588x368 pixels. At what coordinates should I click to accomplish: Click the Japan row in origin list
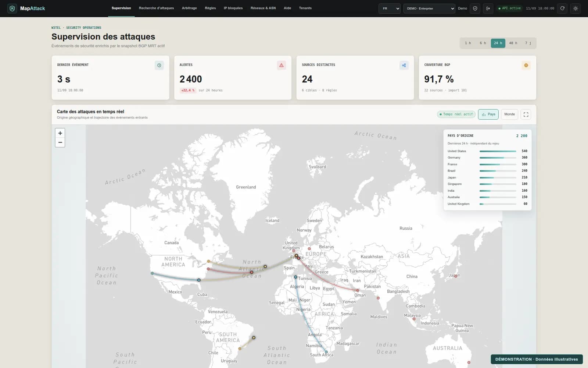point(487,177)
